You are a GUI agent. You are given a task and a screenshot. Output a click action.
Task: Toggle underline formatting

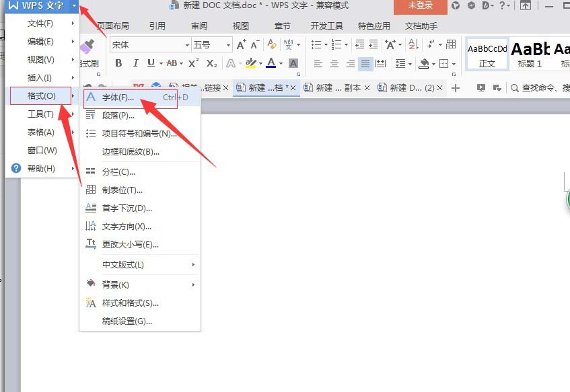(151, 64)
